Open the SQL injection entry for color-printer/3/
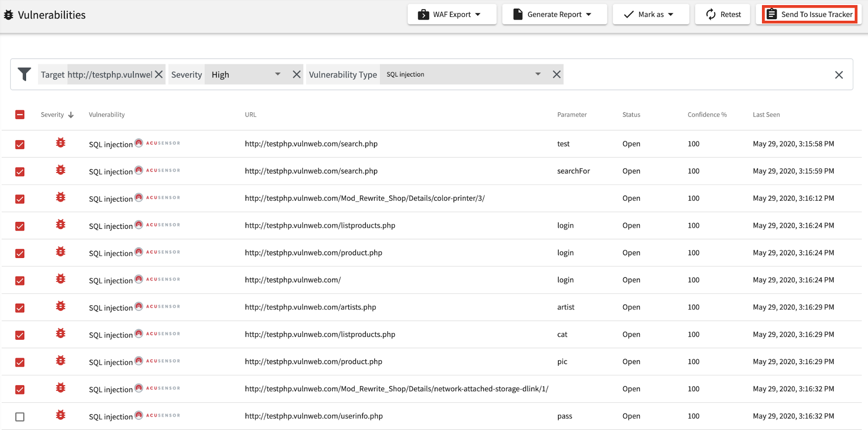 pos(111,199)
